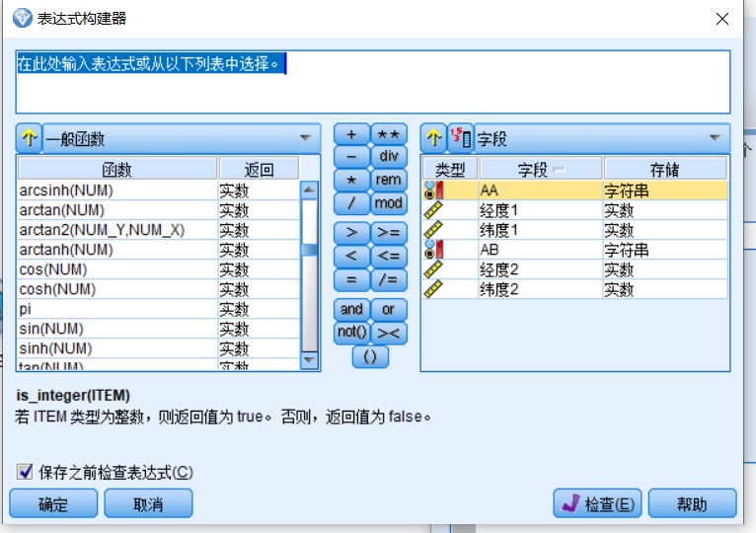Click the field values picker icon
756x533 pixels.
click(461, 138)
